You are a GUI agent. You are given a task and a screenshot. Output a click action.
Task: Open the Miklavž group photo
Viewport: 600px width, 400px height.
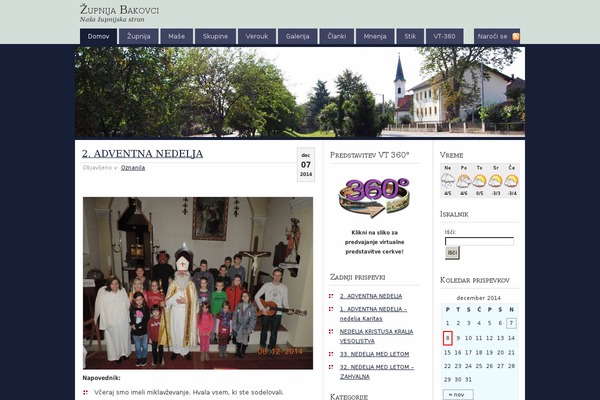tap(198, 283)
